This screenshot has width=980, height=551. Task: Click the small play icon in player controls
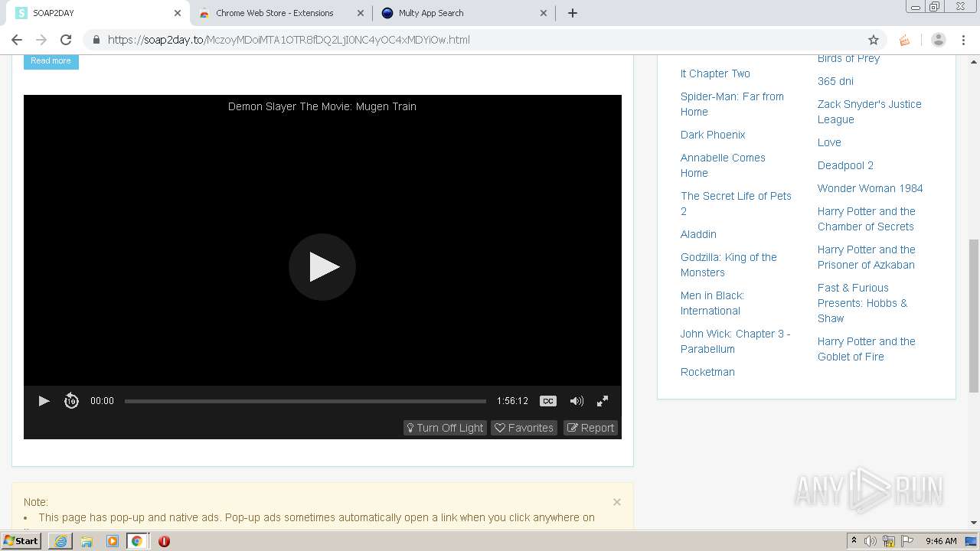[x=44, y=401]
